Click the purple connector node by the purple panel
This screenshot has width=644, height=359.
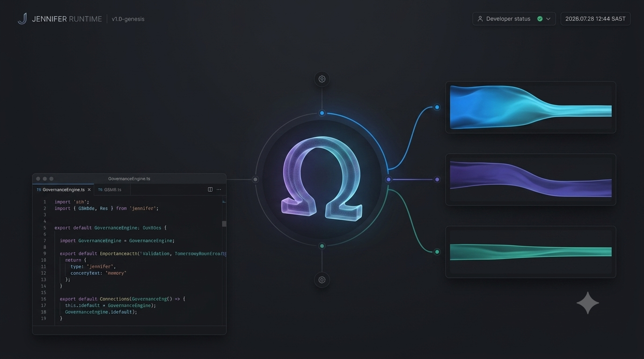[437, 179]
